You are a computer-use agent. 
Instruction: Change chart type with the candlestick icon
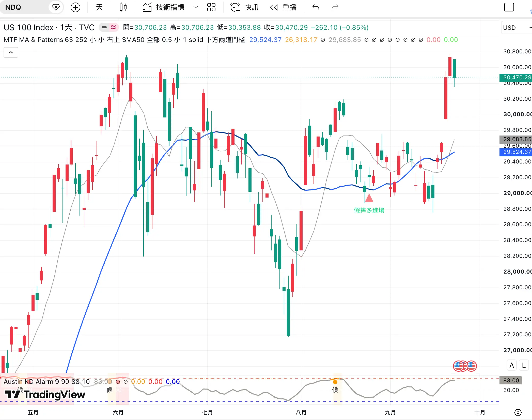click(x=123, y=7)
